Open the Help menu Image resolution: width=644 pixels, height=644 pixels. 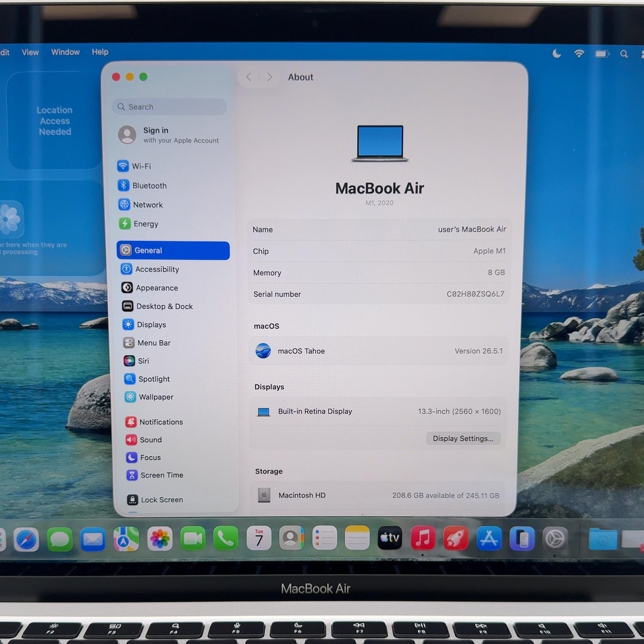click(100, 52)
